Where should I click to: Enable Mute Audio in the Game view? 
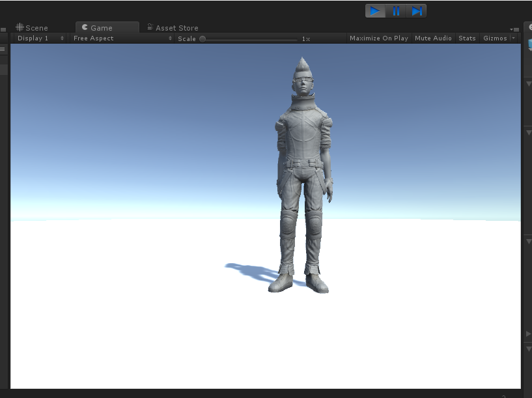click(x=433, y=38)
